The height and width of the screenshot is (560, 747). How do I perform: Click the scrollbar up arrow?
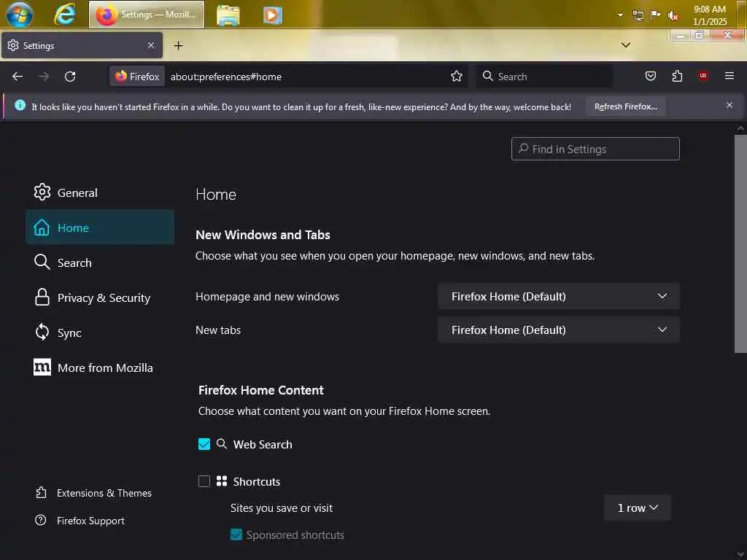(x=740, y=128)
